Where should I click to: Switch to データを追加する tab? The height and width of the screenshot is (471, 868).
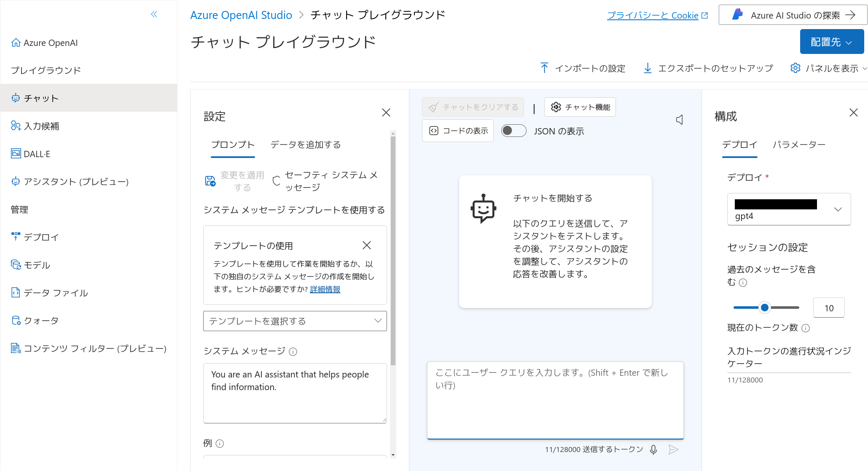(x=306, y=145)
